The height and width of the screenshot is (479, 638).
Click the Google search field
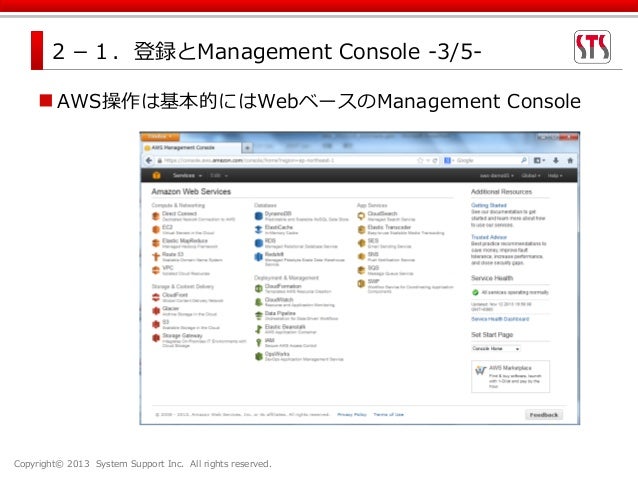pos(488,160)
